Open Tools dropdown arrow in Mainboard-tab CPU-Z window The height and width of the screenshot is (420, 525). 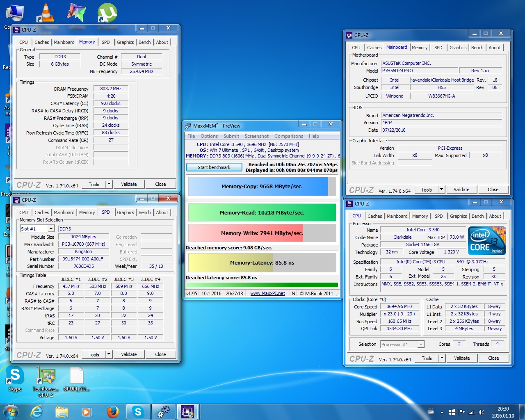[441, 189]
